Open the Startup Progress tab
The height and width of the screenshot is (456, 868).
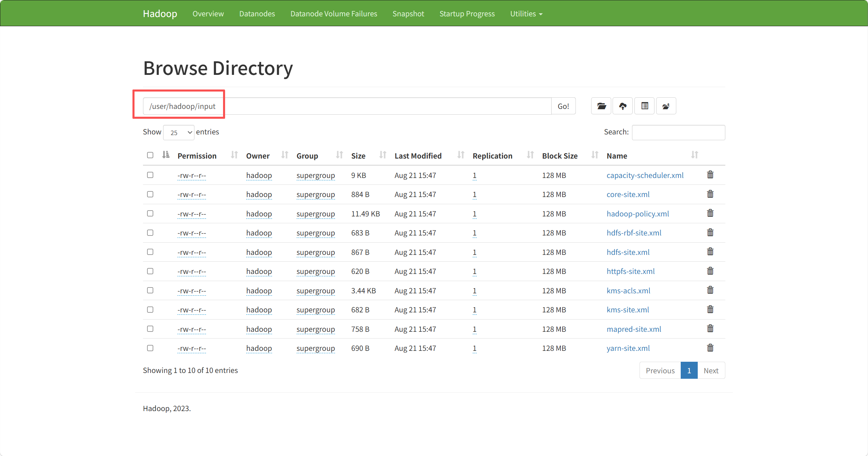[x=467, y=14]
